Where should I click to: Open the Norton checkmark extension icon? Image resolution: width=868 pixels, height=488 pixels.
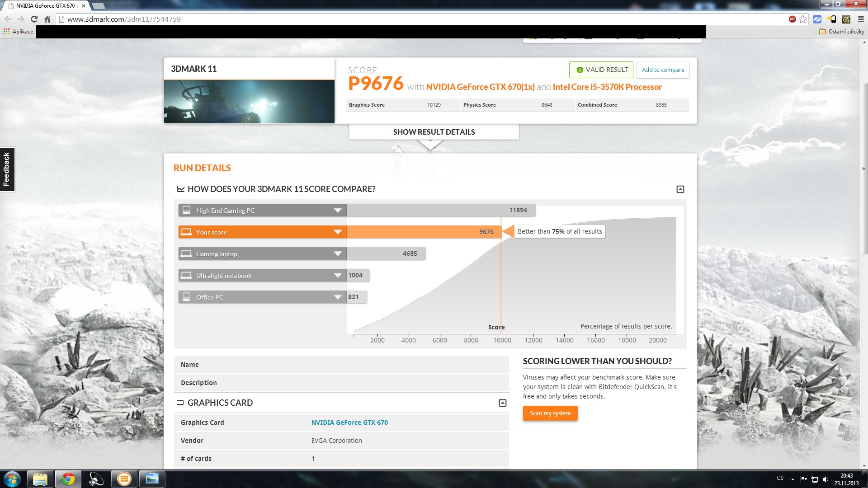point(846,19)
